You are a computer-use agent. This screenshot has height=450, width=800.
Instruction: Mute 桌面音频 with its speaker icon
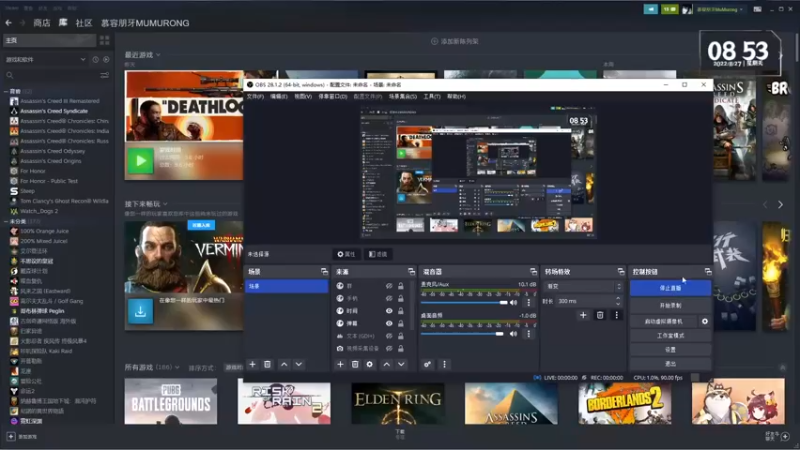[514, 334]
